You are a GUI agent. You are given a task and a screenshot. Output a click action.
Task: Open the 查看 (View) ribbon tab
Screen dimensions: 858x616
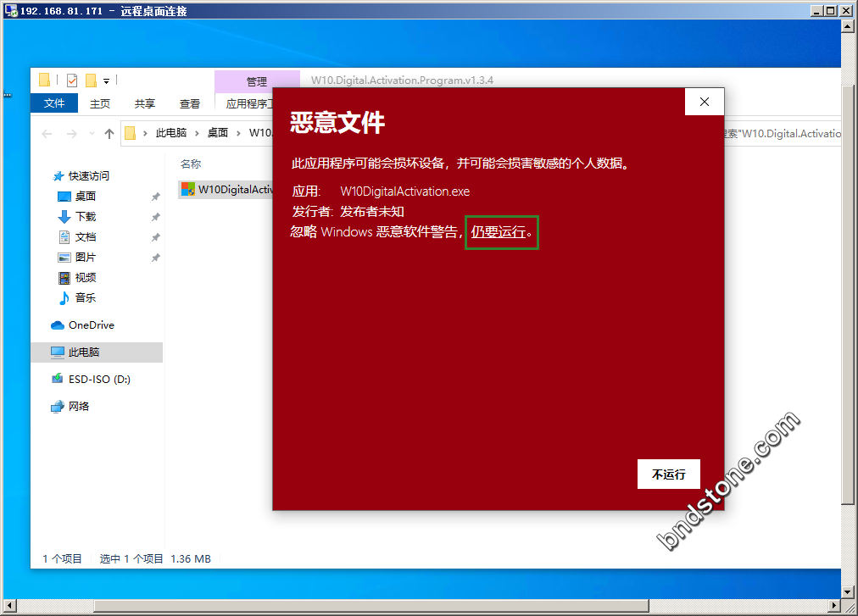click(x=190, y=103)
